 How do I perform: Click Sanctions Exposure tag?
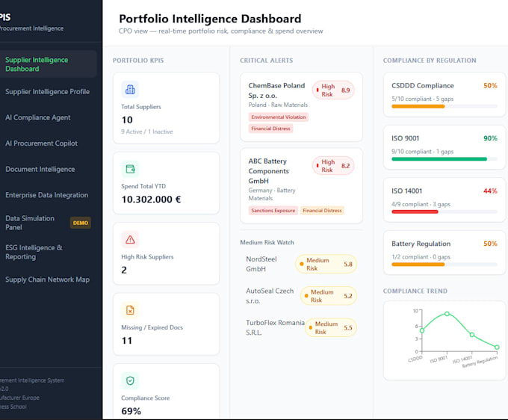[273, 211]
